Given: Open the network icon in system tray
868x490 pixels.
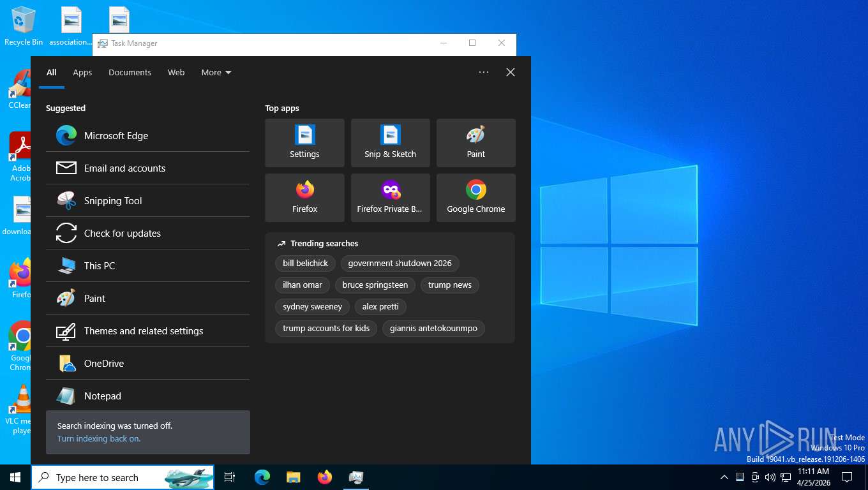Looking at the screenshot, I should point(786,477).
